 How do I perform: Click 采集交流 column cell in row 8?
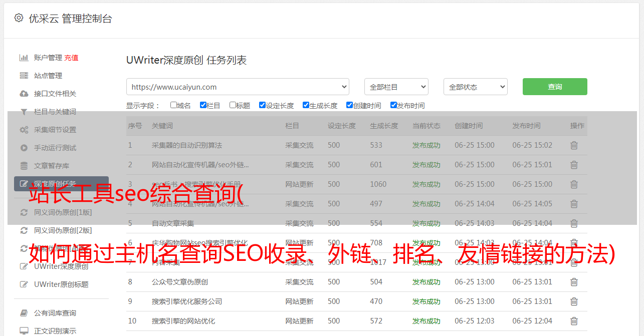[x=299, y=282]
